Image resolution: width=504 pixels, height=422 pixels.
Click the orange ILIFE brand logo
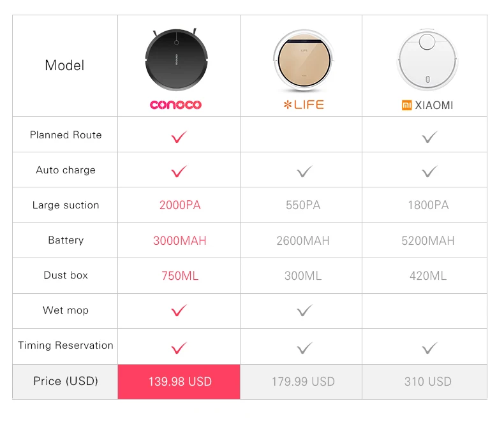304,105
